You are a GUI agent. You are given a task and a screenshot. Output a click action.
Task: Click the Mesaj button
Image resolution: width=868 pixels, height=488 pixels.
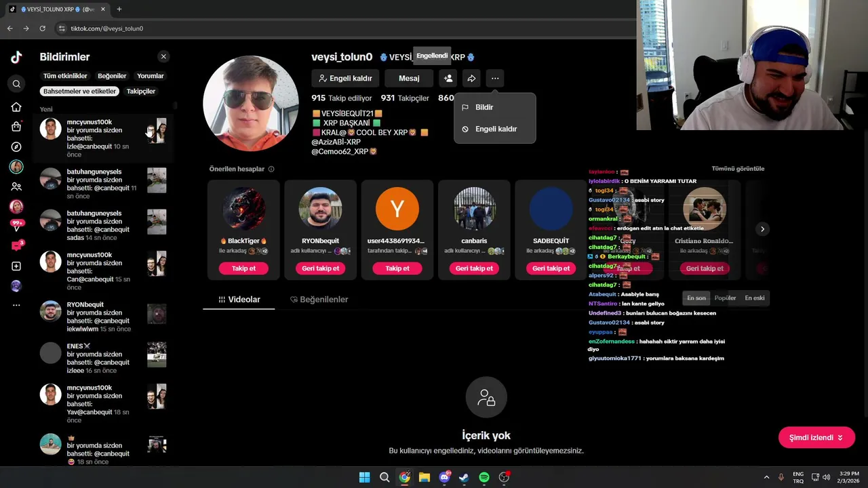tap(409, 79)
